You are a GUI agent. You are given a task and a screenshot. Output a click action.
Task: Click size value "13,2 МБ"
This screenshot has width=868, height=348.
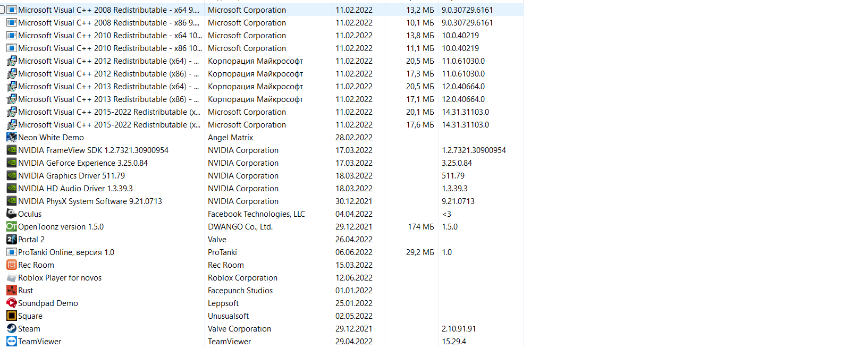[x=420, y=10]
